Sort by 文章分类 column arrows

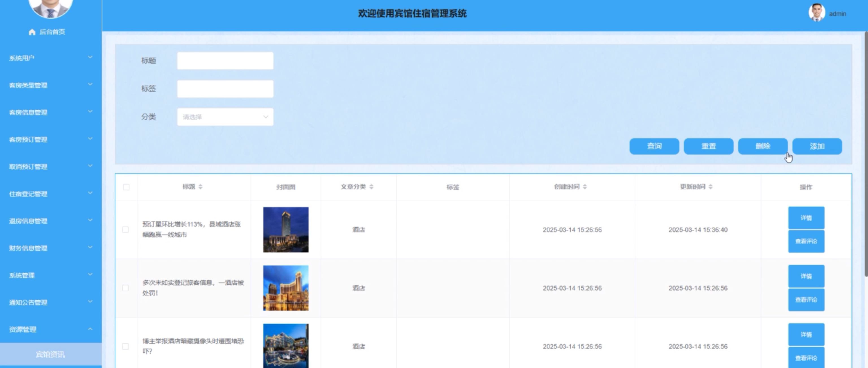coord(371,187)
